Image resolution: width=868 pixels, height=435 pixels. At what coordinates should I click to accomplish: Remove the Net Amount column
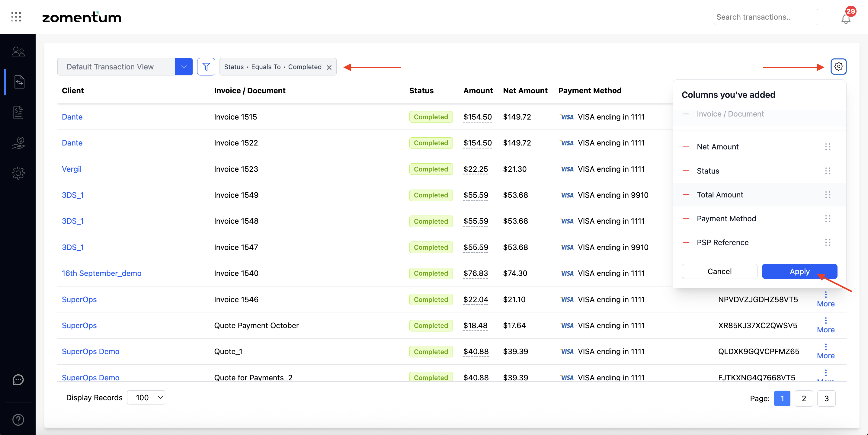click(686, 147)
